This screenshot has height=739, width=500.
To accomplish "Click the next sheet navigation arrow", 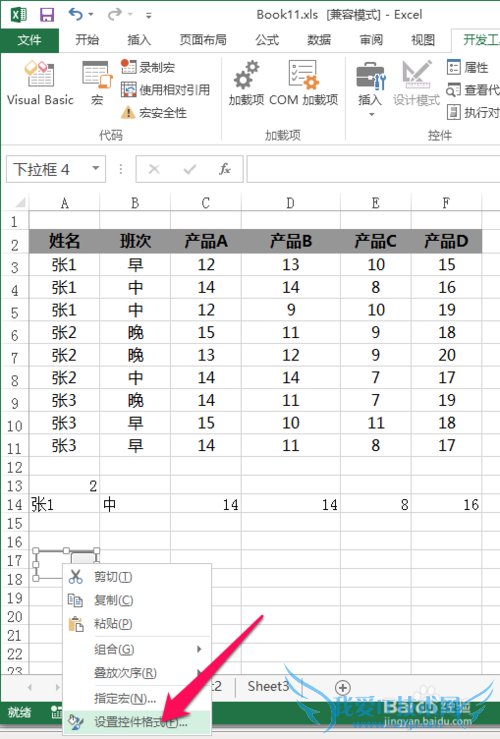I will (57, 687).
